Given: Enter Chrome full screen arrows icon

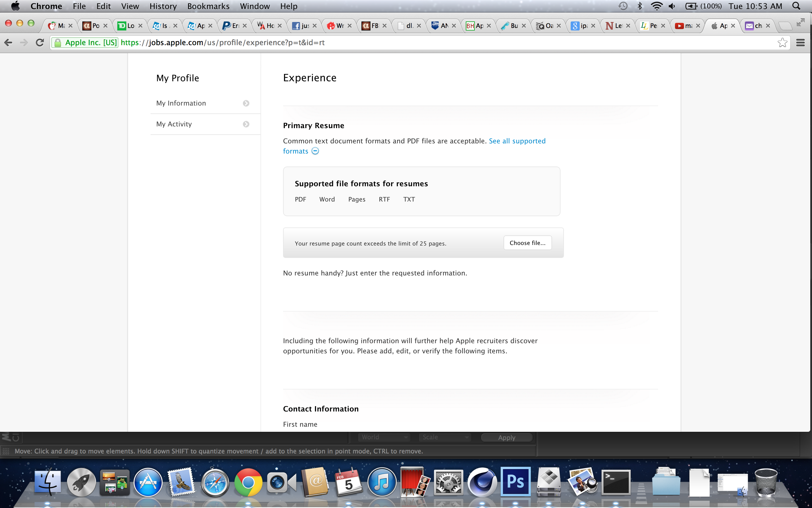Looking at the screenshot, I should tap(801, 22).
